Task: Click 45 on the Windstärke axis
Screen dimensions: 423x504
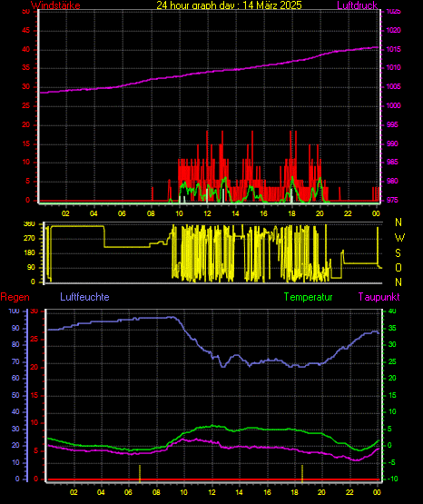Action: click(26, 31)
